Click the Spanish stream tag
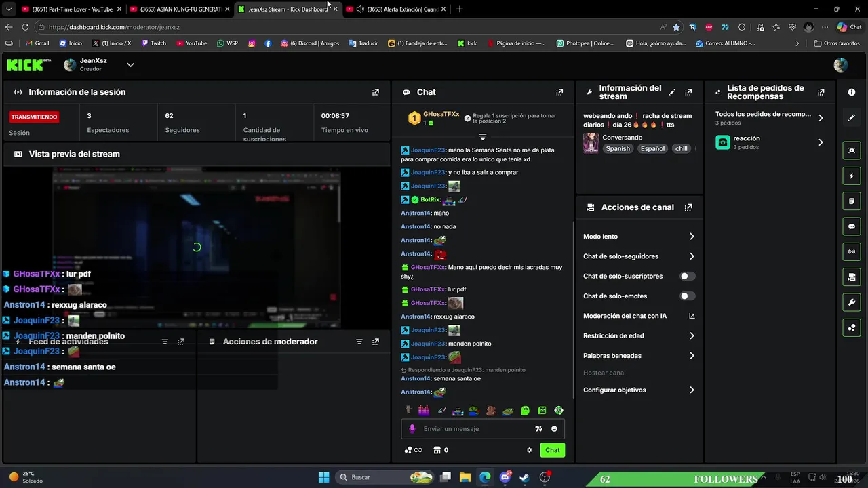 click(x=618, y=148)
